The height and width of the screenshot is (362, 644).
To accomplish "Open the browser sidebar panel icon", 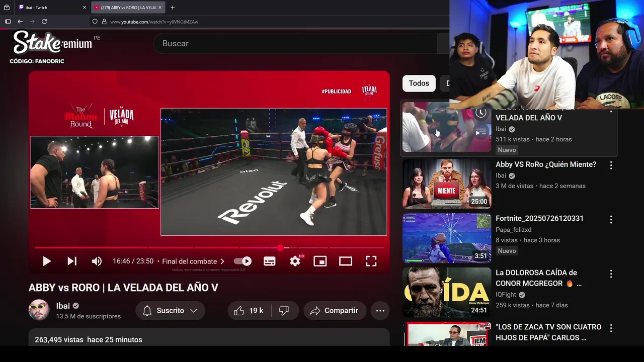I will 8,22.
